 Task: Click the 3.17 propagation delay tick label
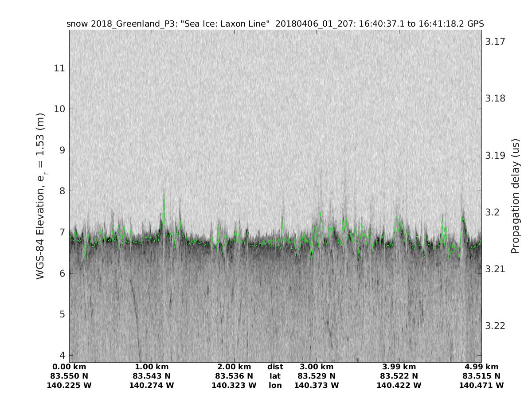pyautogui.click(x=495, y=42)
